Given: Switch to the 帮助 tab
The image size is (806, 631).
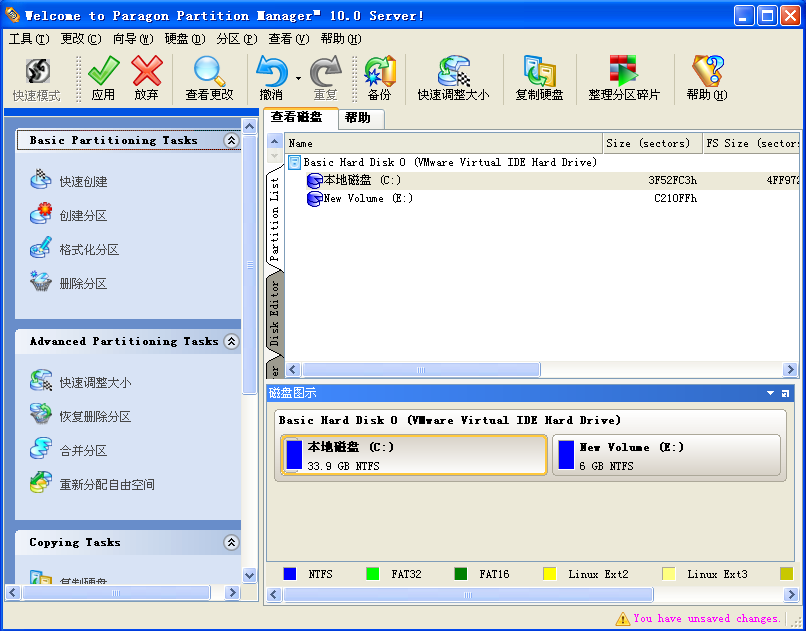Looking at the screenshot, I should tap(361, 119).
